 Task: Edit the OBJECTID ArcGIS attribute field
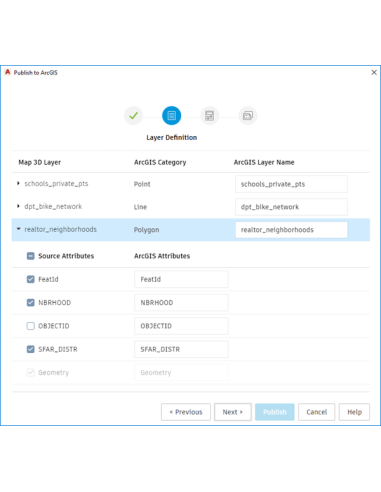(x=181, y=326)
